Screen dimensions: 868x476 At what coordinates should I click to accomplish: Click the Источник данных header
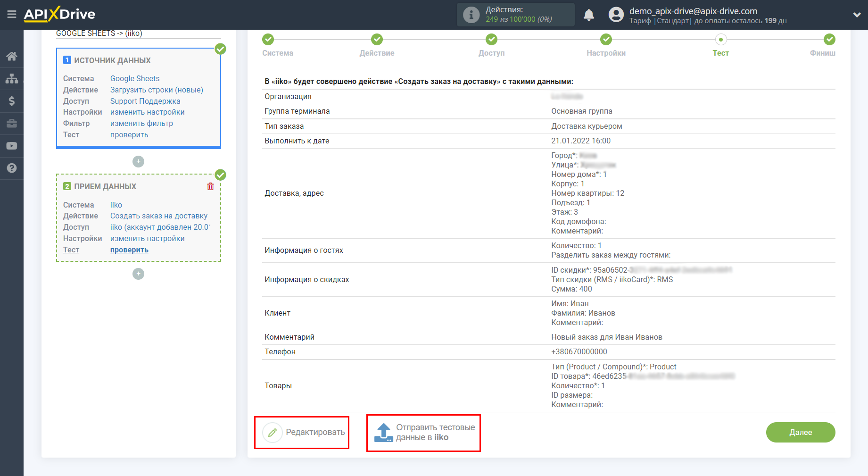(x=112, y=60)
